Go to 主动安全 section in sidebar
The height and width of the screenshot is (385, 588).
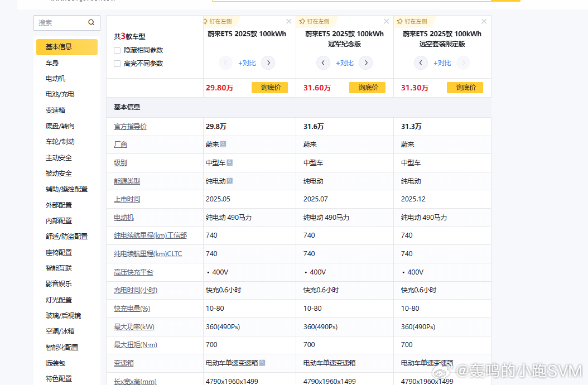click(59, 157)
